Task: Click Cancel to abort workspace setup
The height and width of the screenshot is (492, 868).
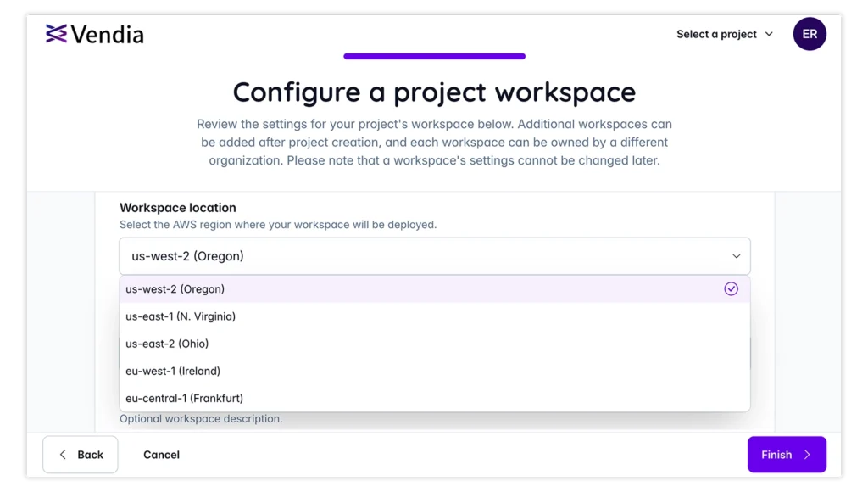Action: (161, 455)
